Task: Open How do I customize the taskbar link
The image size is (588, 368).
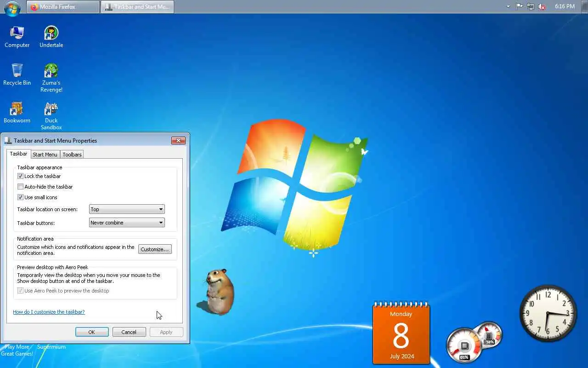Action: pyautogui.click(x=49, y=312)
